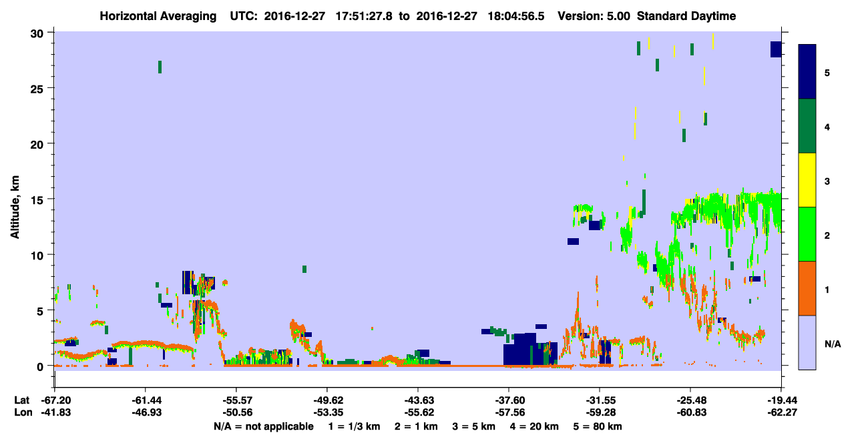
Task: Click the longitude value -57.56
Action: (x=508, y=412)
